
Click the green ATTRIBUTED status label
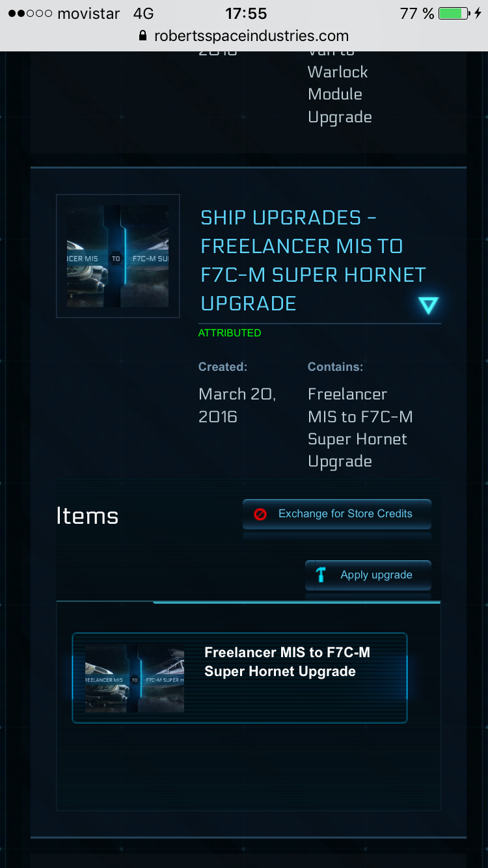coord(230,333)
